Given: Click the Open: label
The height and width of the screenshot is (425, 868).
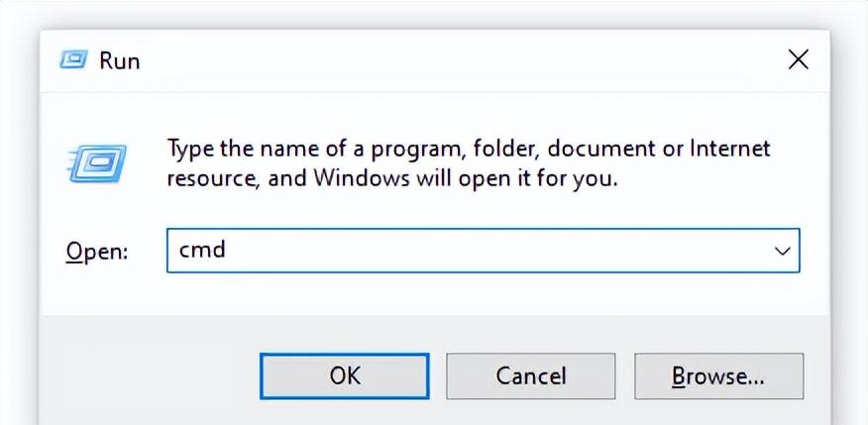Looking at the screenshot, I should click(x=97, y=252).
